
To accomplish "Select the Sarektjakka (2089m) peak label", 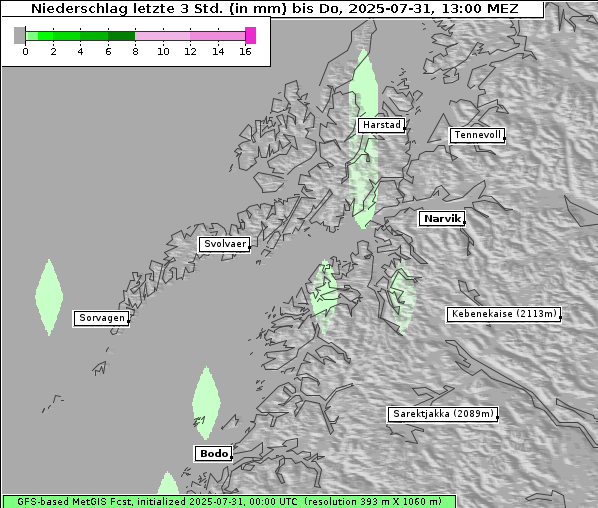I will [443, 414].
